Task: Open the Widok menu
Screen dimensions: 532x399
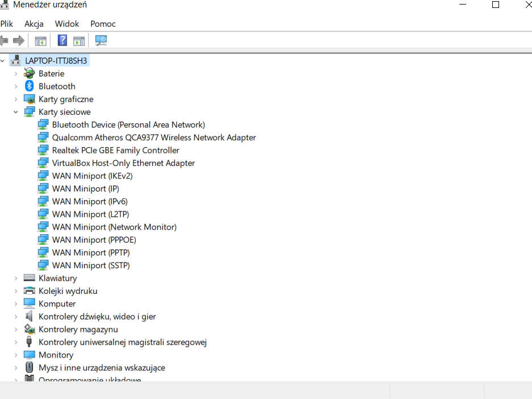Action: pos(67,24)
